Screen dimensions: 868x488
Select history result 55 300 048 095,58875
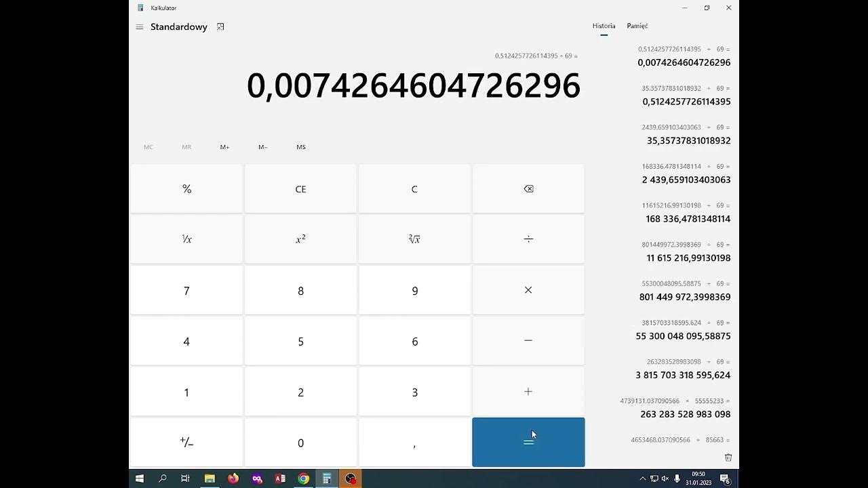pyautogui.click(x=683, y=336)
